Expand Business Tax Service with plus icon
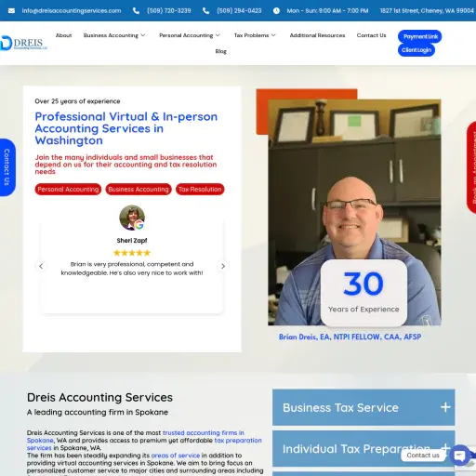Screen dimensions: 476x476 tap(445, 407)
